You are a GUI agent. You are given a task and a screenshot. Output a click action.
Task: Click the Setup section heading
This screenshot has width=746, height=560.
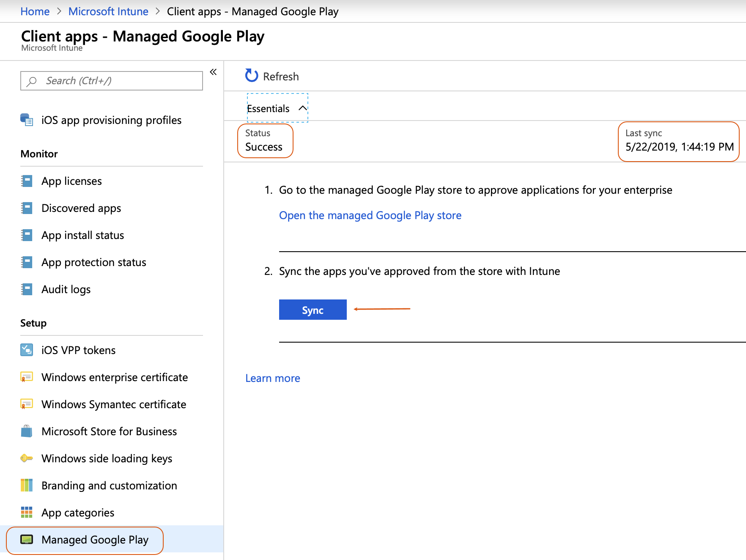click(33, 323)
